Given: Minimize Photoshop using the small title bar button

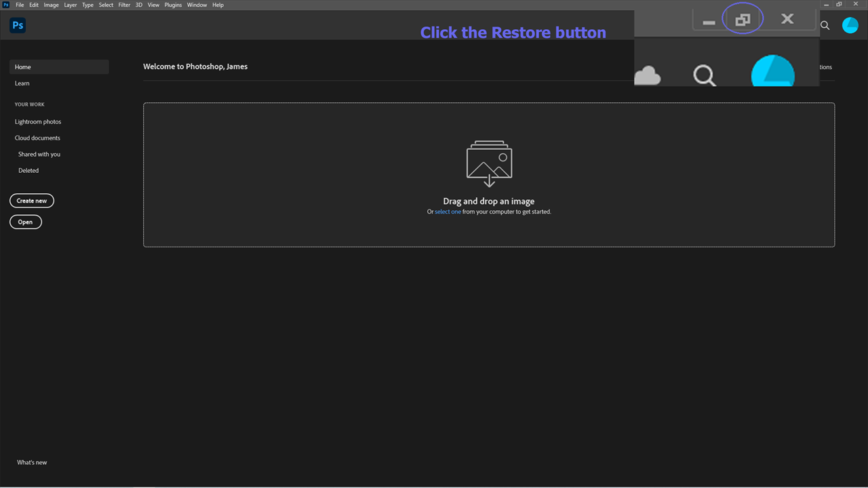Looking at the screenshot, I should 827,5.
